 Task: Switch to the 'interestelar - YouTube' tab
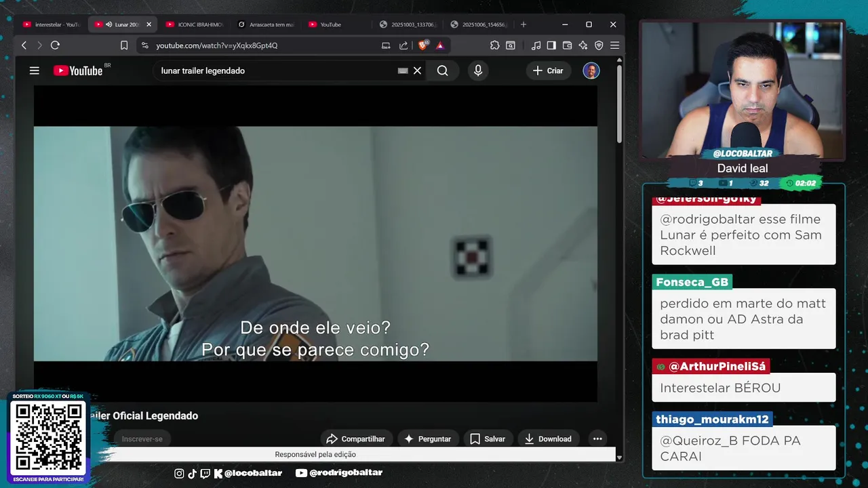click(x=52, y=24)
